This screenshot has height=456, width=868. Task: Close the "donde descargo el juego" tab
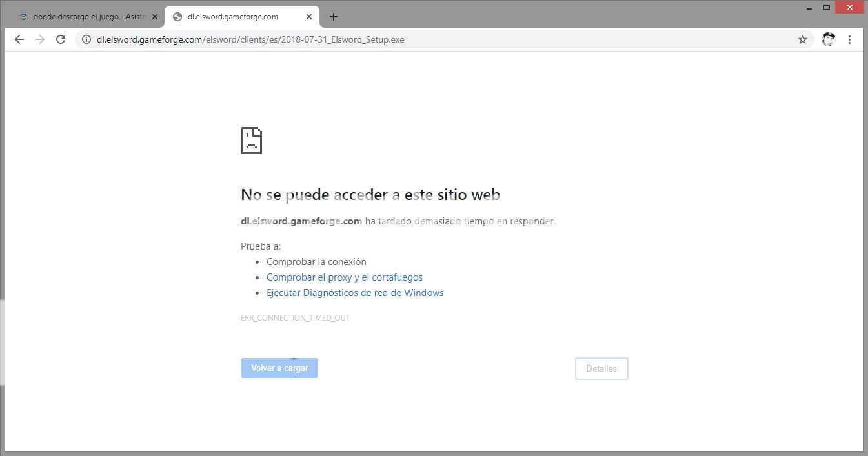(x=154, y=17)
